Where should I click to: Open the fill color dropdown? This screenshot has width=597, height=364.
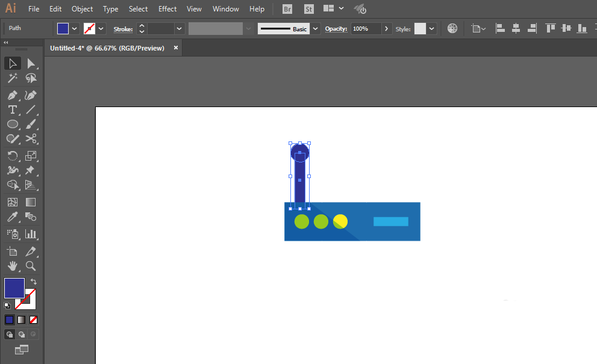click(75, 28)
